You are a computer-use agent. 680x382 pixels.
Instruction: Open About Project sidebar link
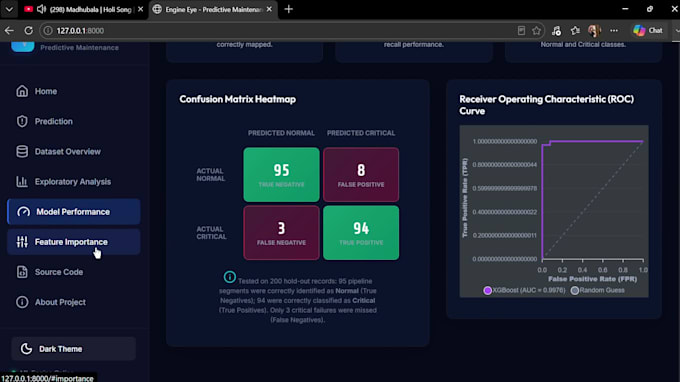click(x=74, y=302)
